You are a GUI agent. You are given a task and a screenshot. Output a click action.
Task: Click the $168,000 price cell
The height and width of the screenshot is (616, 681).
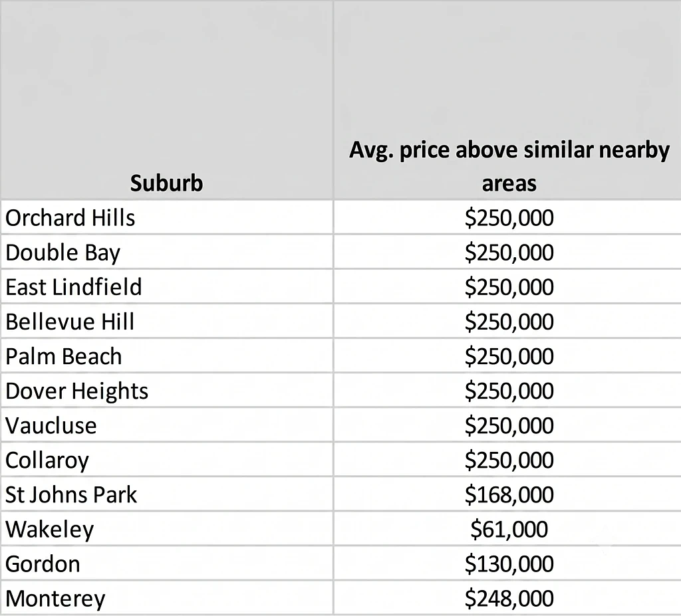pos(507,494)
